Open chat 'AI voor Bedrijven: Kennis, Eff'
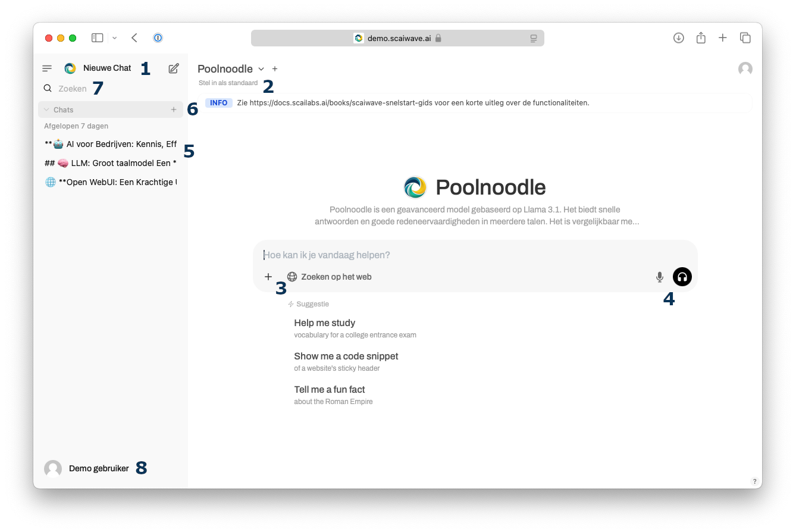The width and height of the screenshot is (796, 532). point(111,144)
